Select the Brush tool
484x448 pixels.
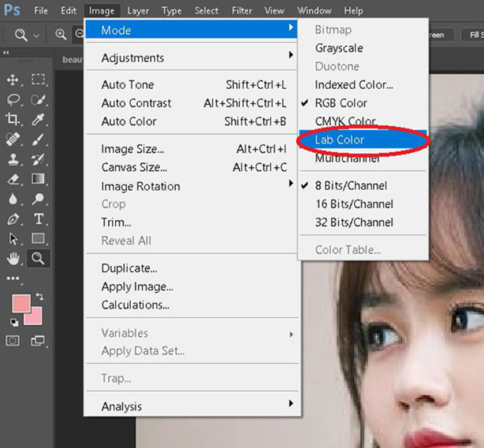(x=38, y=140)
